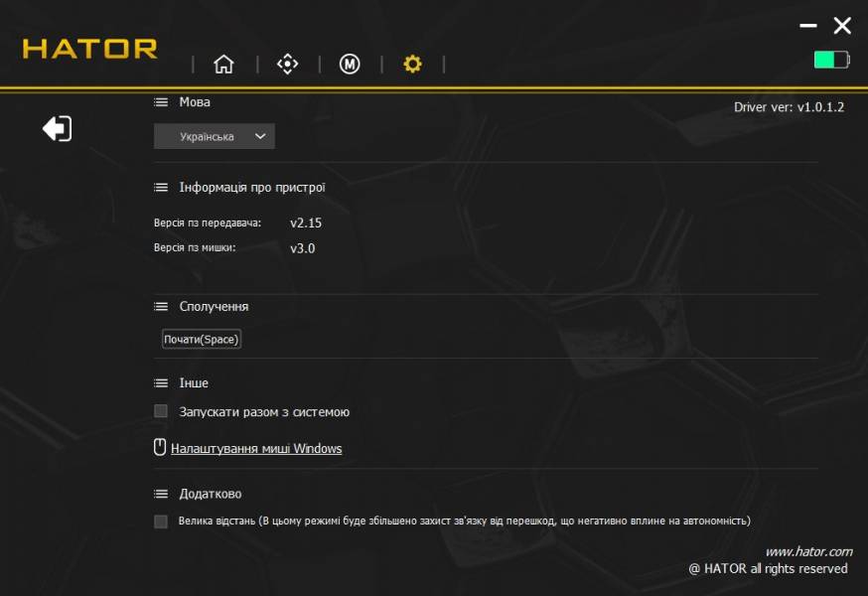Click the HATOR logo
Screen dimensions: 868x596
click(x=89, y=48)
